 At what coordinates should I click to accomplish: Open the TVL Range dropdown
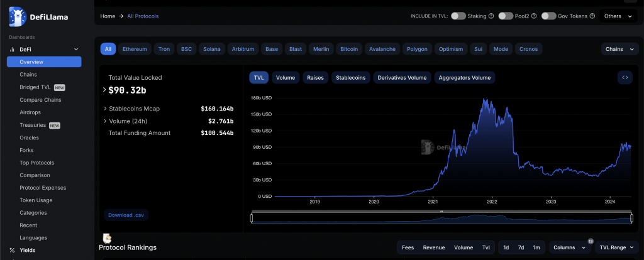coord(616,247)
